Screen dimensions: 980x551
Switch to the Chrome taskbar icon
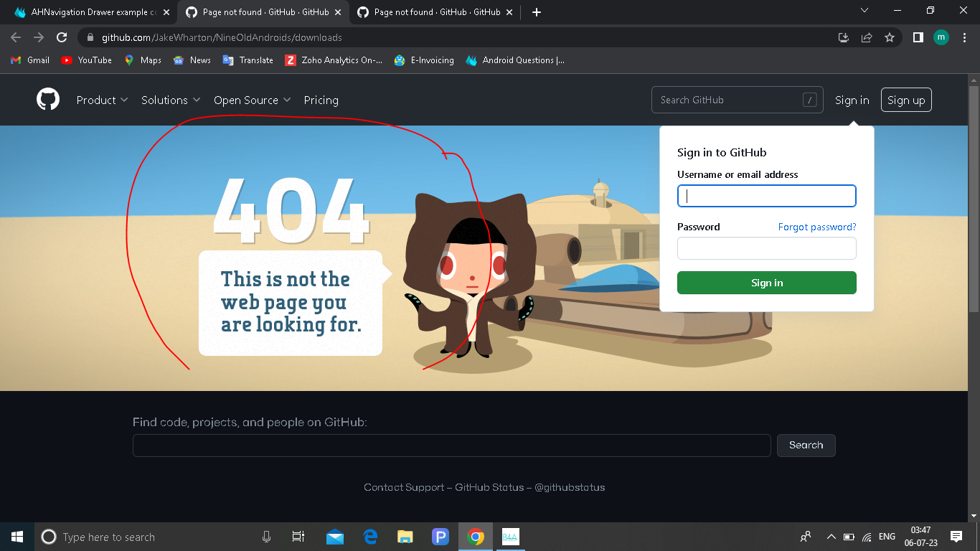click(475, 537)
